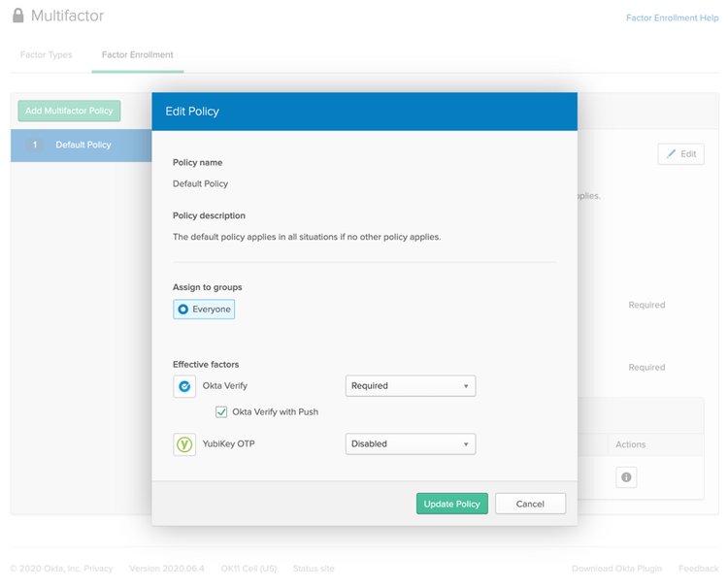Click the OK11 Cell (US) footer text
Image resolution: width=728 pixels, height=588 pixels.
coord(248,568)
